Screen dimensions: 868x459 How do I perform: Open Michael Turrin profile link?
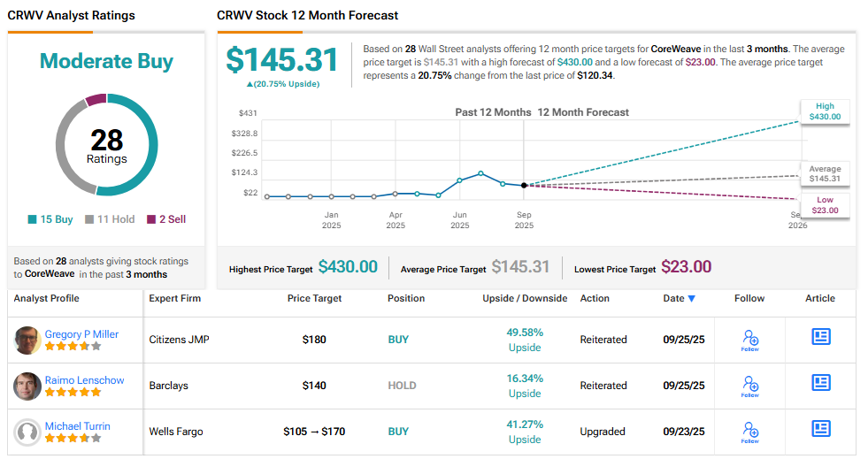click(78, 425)
